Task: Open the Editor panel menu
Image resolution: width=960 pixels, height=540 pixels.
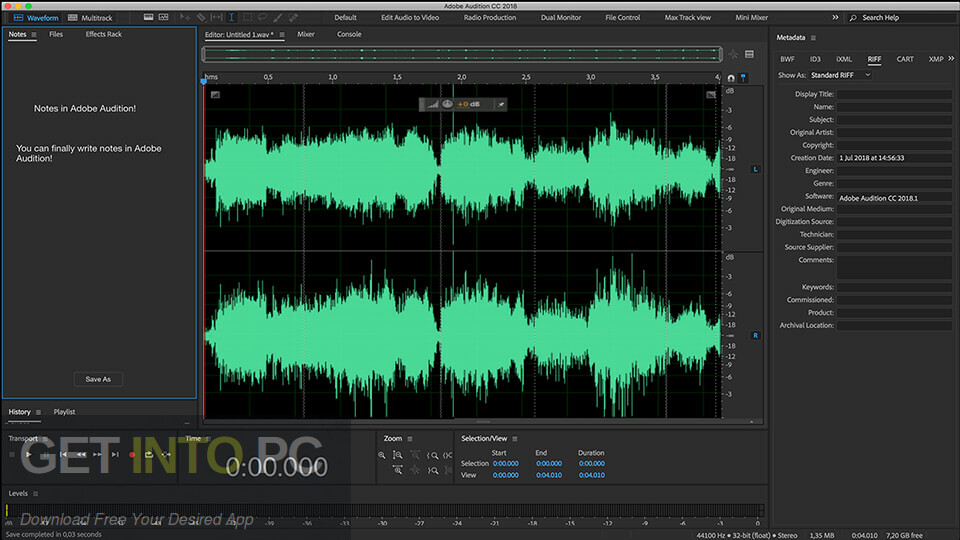Action: tap(282, 35)
